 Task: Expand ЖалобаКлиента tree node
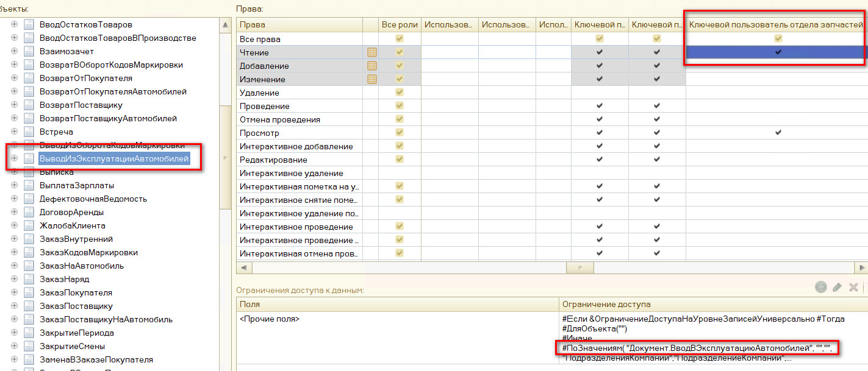[14, 225]
